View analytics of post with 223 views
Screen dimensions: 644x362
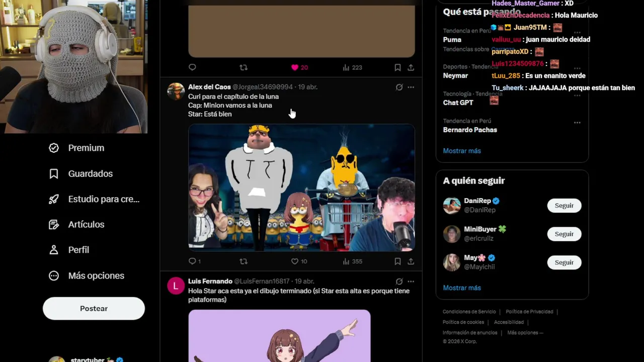(352, 67)
